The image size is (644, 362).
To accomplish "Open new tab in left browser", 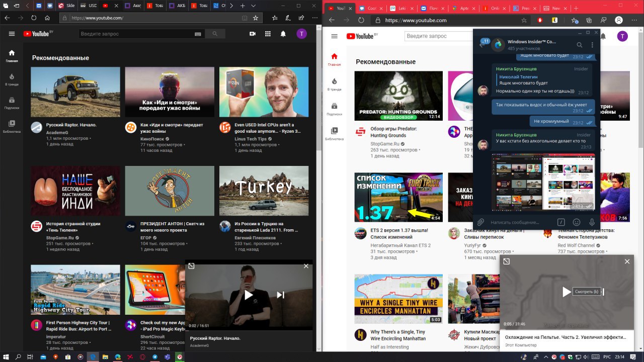I will coord(243,6).
